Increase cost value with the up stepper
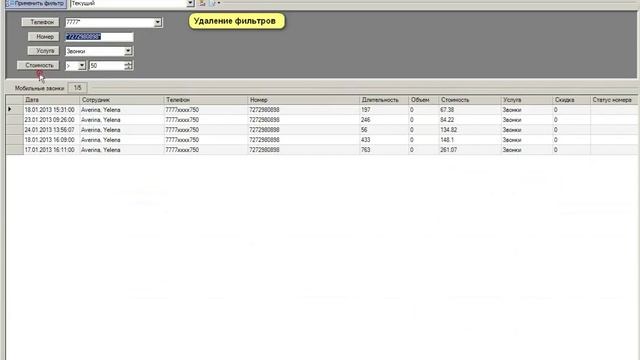 coord(129,63)
